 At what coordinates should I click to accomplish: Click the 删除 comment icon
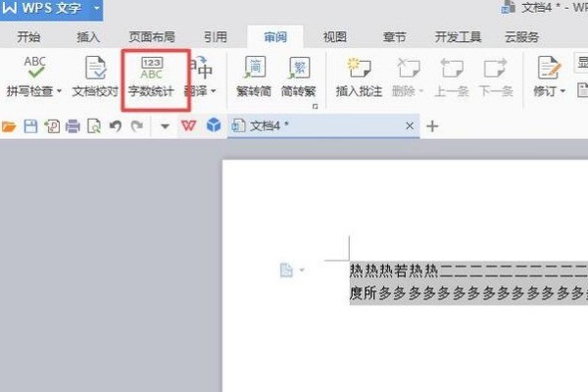[x=409, y=68]
